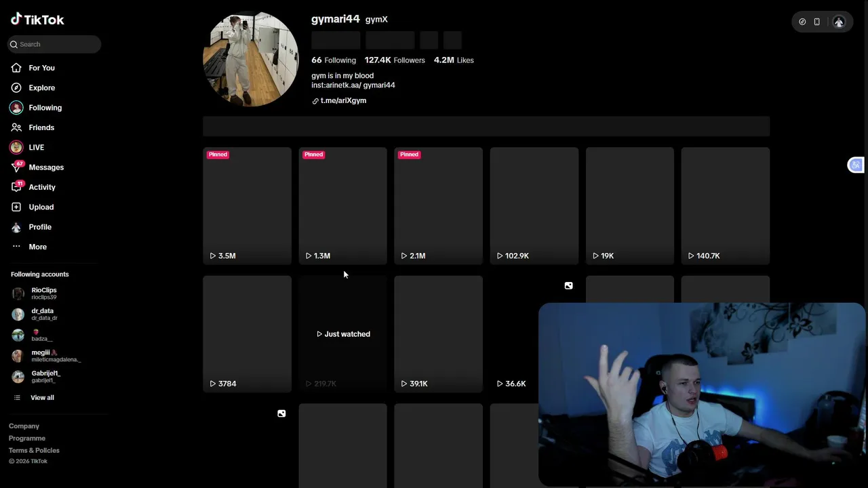Click the Messages icon with badge
Viewport: 868px width, 488px height.
pos(17,167)
